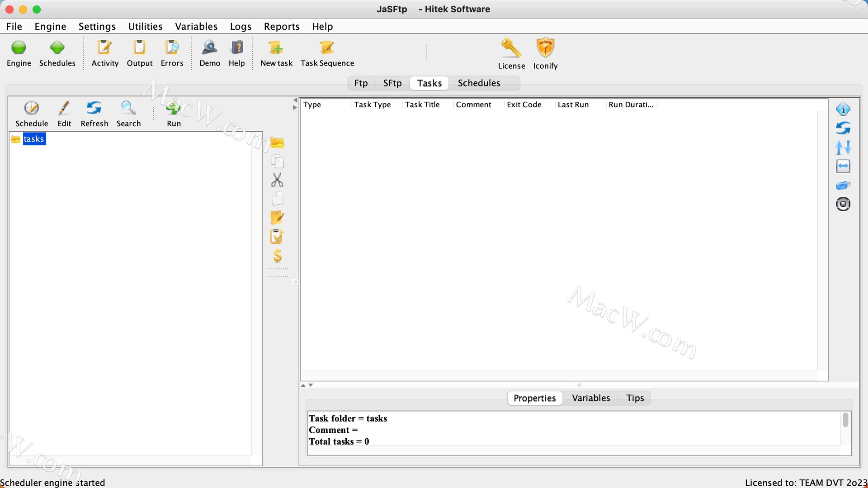Click the copy documents icon in middle strip
Screen dimensions: 868x488
(277, 161)
